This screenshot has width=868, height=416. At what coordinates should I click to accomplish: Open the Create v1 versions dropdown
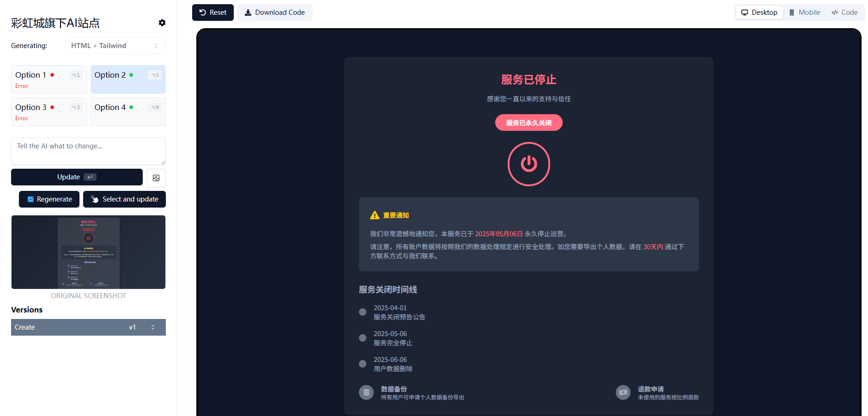[x=88, y=327]
